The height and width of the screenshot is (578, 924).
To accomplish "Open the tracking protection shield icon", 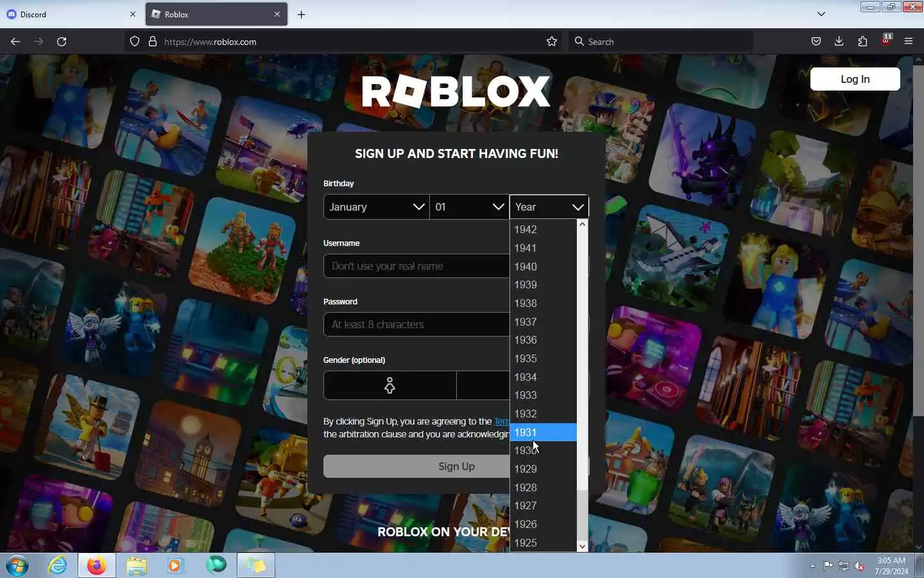I will tap(135, 41).
